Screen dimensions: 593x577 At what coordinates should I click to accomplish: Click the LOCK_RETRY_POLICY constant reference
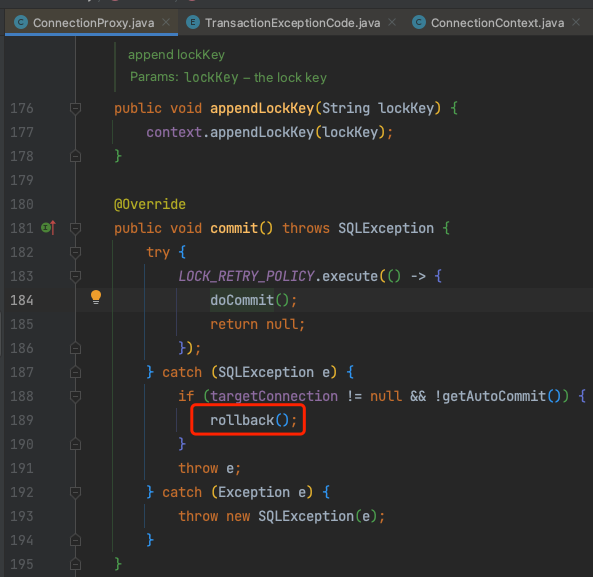click(246, 276)
